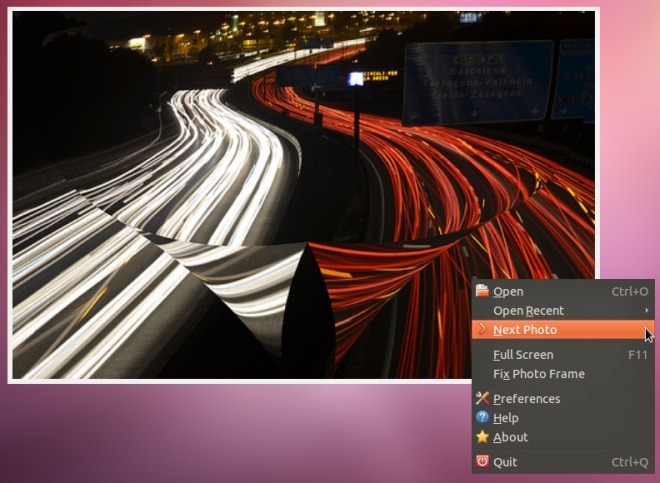Choose Quit from the context menu

click(563, 462)
